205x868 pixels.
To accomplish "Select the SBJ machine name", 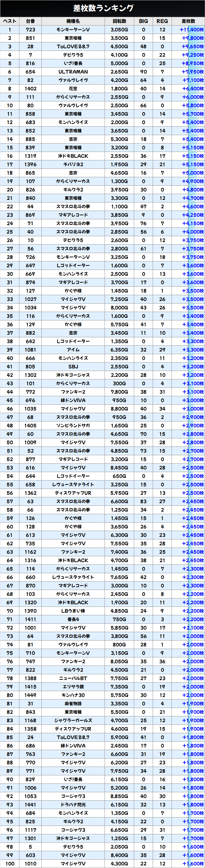I will (73, 367).
